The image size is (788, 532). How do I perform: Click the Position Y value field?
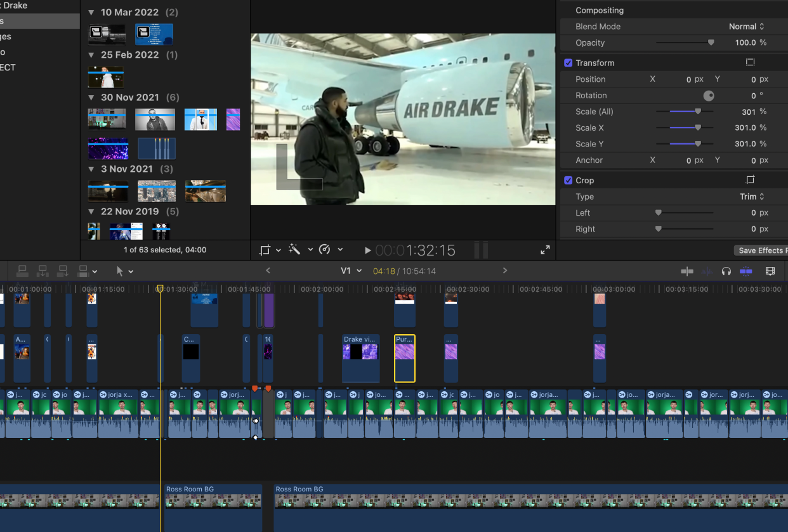point(752,79)
